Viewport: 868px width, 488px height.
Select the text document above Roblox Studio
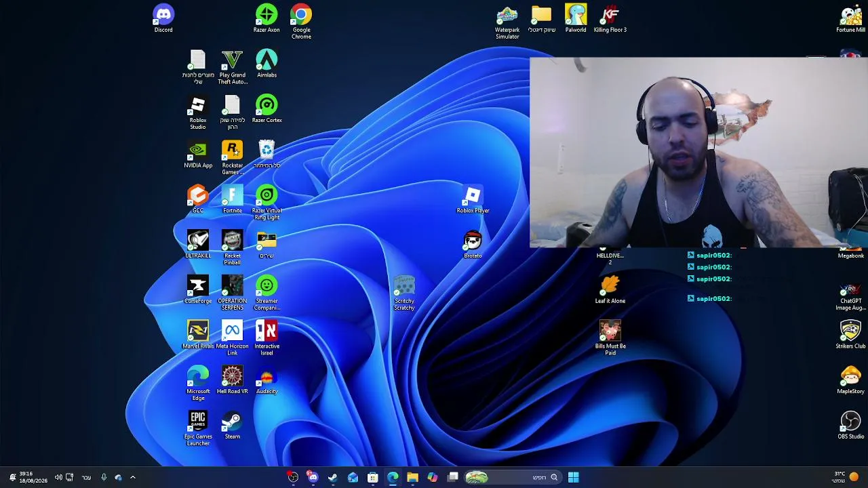[x=198, y=67]
